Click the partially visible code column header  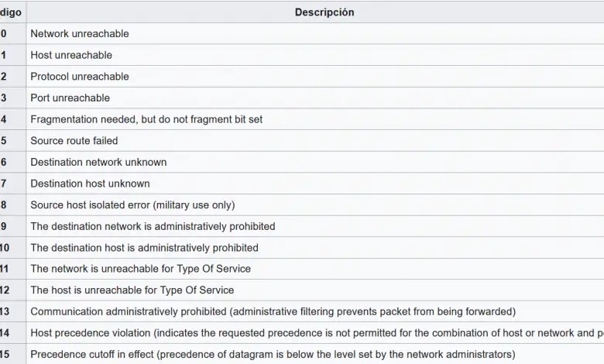pyautogui.click(x=11, y=12)
